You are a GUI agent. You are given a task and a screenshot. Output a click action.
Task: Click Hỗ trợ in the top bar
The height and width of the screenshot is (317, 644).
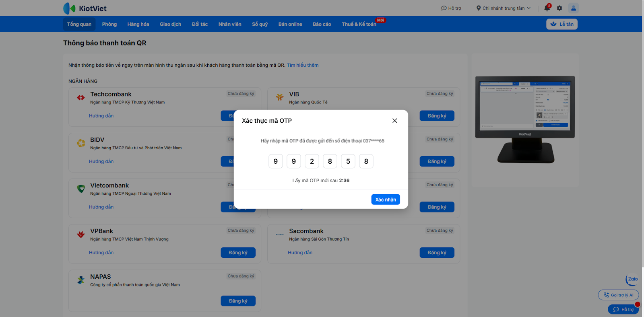tap(451, 8)
